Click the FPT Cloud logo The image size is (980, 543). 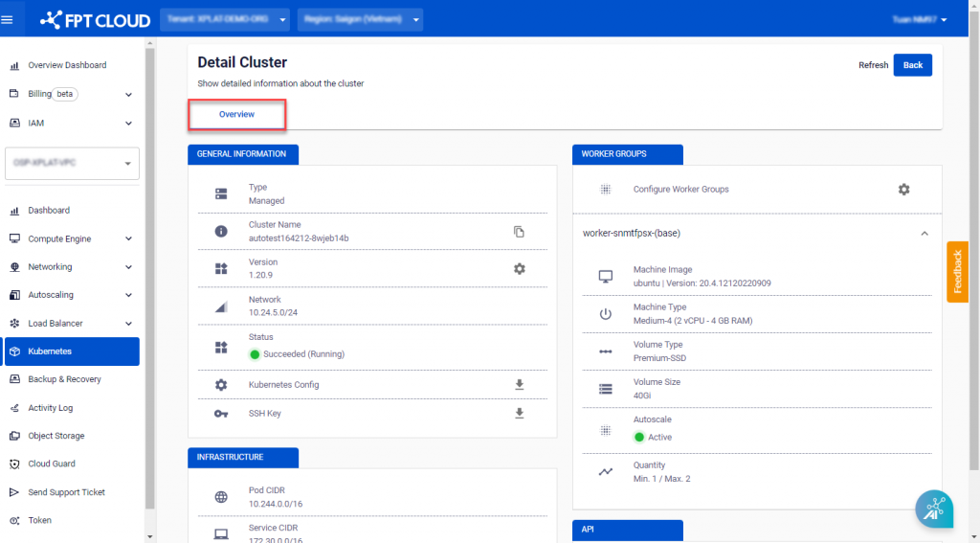tap(96, 19)
